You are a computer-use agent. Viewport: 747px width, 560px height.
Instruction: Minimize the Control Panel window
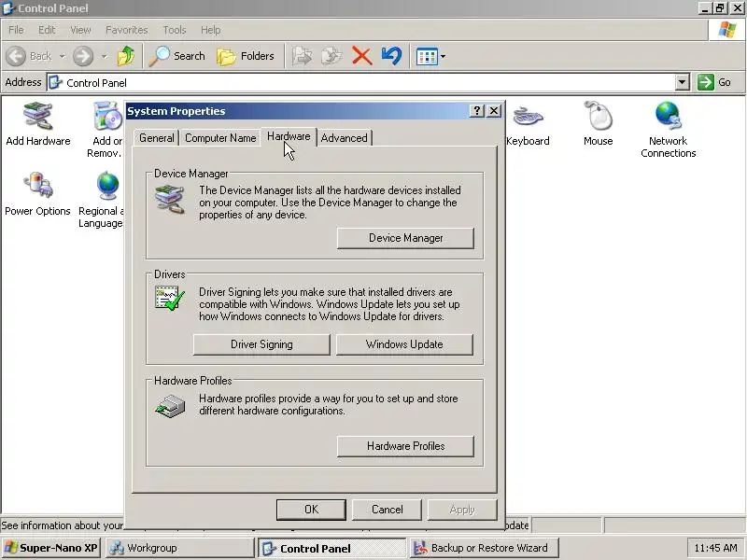(706, 8)
